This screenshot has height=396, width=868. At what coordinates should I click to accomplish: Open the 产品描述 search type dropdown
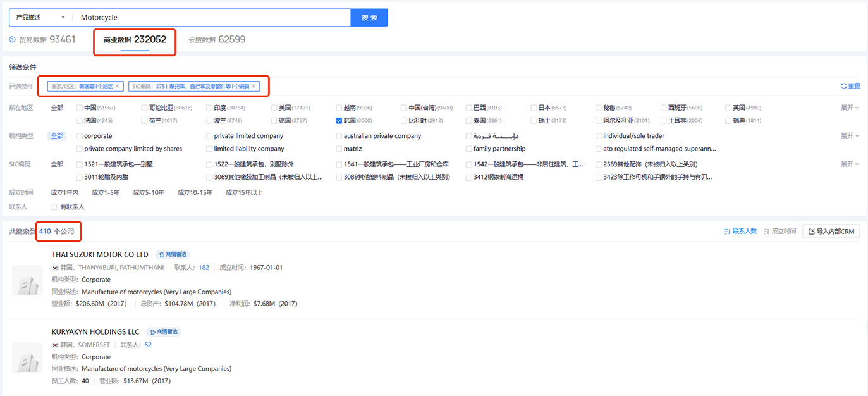(40, 18)
